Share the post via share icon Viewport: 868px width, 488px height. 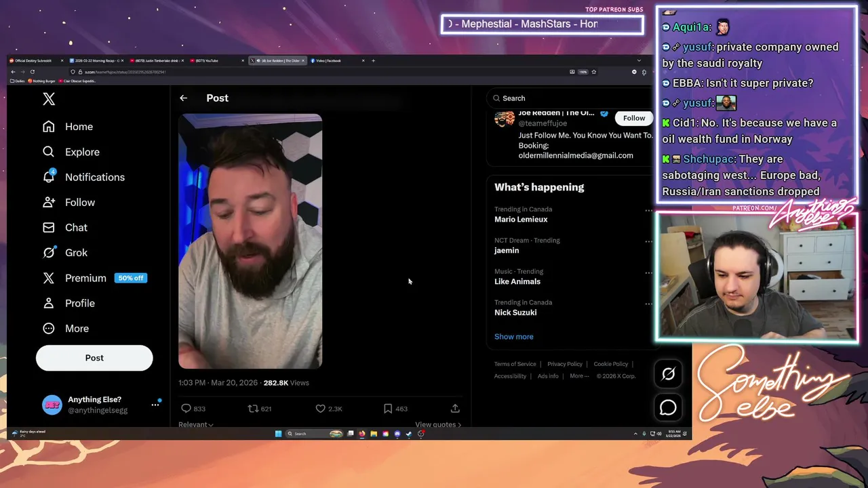[x=455, y=409]
